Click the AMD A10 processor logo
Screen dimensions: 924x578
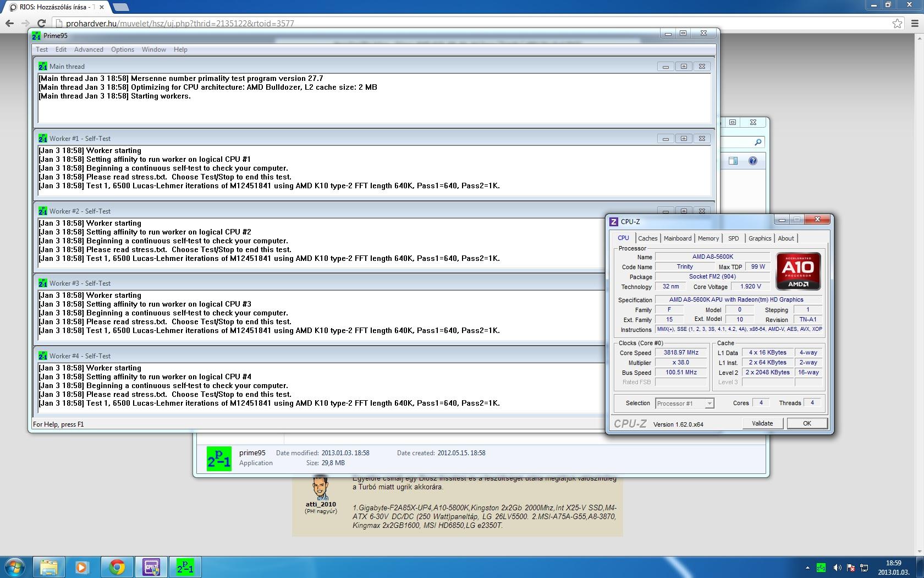798,271
